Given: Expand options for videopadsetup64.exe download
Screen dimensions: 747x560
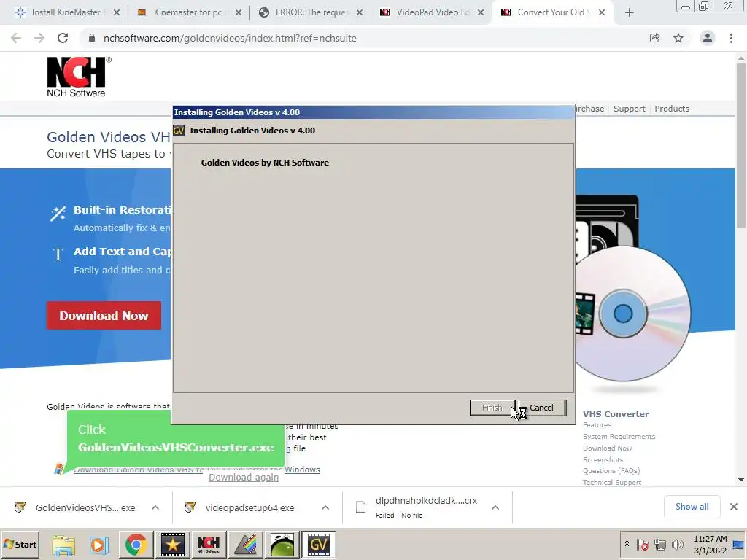Looking at the screenshot, I should [x=325, y=507].
